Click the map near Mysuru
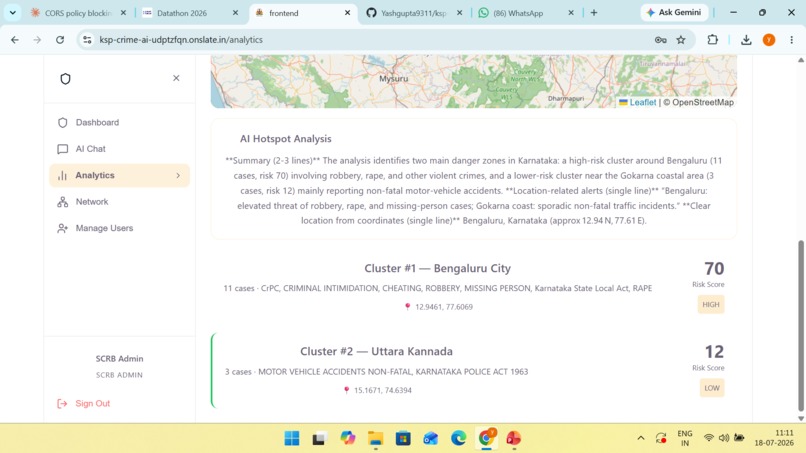The image size is (806, 453). 394,79
